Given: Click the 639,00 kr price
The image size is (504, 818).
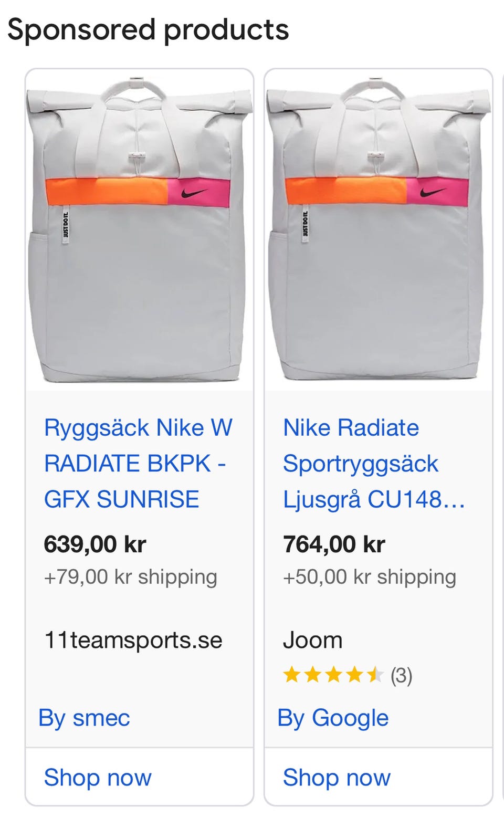Looking at the screenshot, I should (95, 544).
